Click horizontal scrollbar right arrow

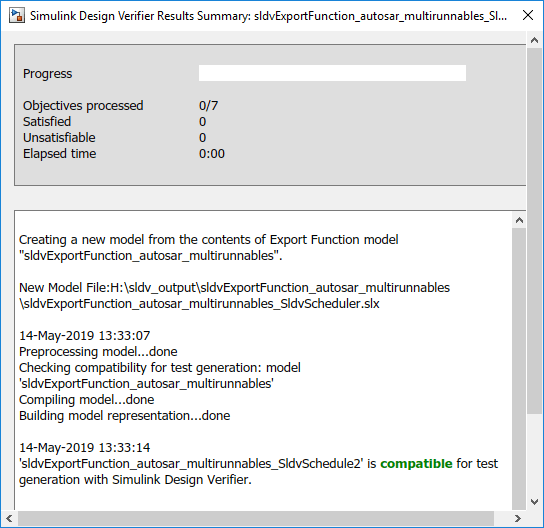coord(518,519)
